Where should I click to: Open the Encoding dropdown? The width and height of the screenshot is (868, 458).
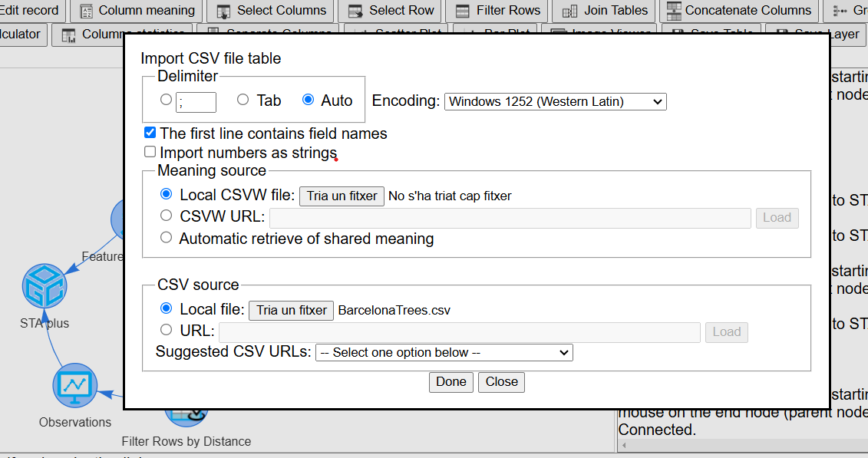point(555,102)
